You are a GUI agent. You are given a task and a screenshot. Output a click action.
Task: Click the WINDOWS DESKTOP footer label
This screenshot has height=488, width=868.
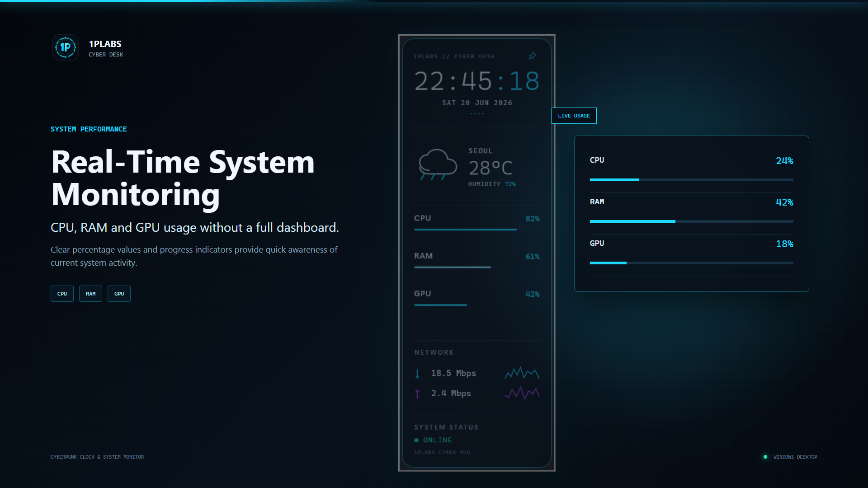click(795, 457)
